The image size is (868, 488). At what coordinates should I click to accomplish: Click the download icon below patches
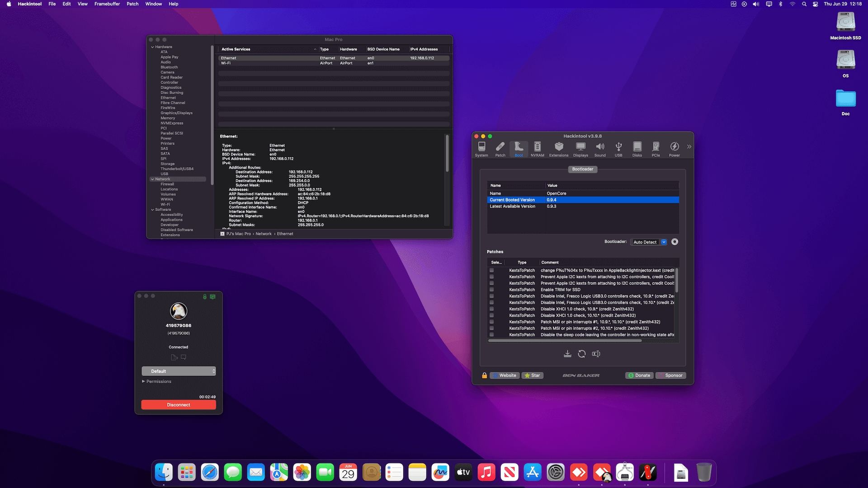(x=567, y=354)
